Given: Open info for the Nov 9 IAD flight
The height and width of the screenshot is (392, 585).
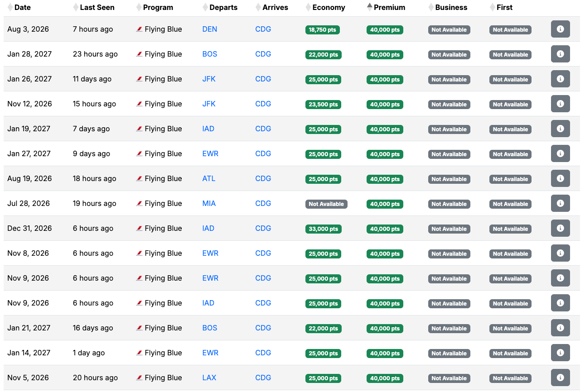Looking at the screenshot, I should click(560, 303).
